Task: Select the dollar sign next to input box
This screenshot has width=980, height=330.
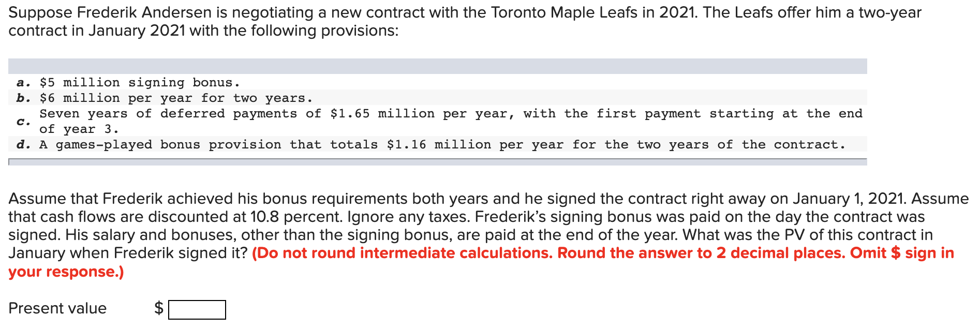Action: coord(159,309)
